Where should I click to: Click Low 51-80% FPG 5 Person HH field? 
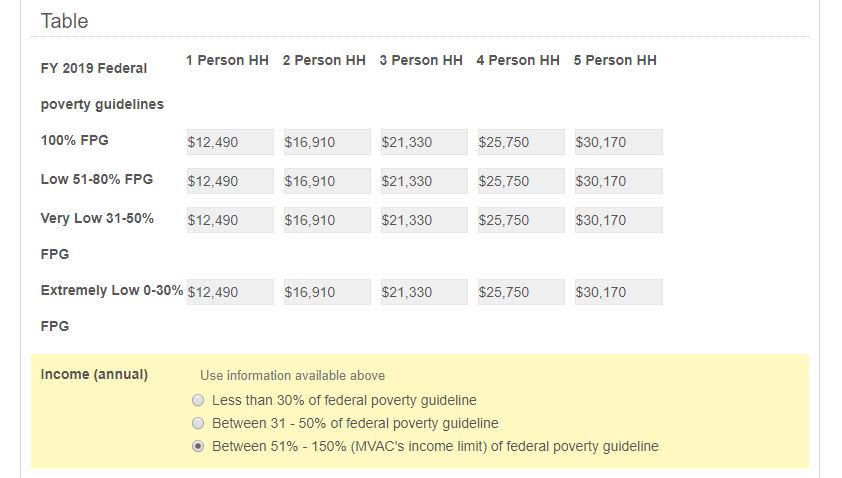(x=618, y=181)
